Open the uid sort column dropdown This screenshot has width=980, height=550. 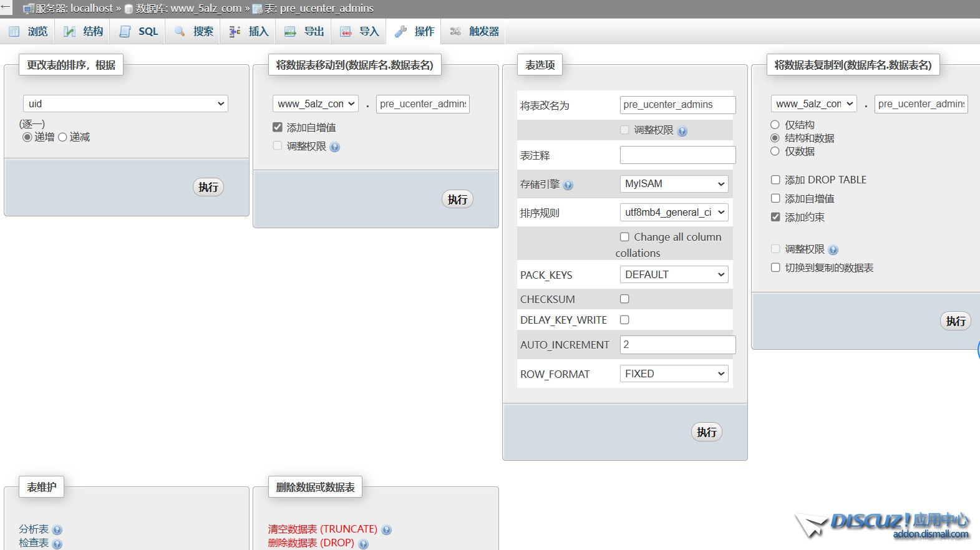click(125, 104)
